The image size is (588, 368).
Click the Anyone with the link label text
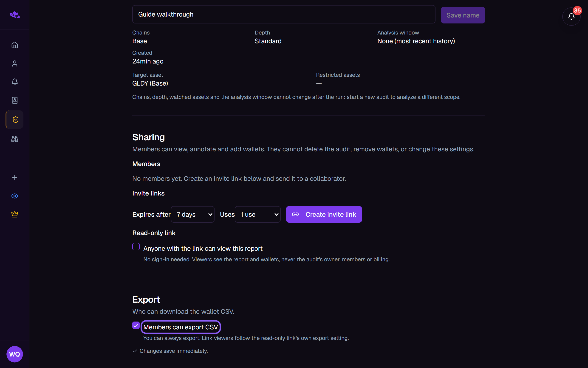pyautogui.click(x=203, y=248)
